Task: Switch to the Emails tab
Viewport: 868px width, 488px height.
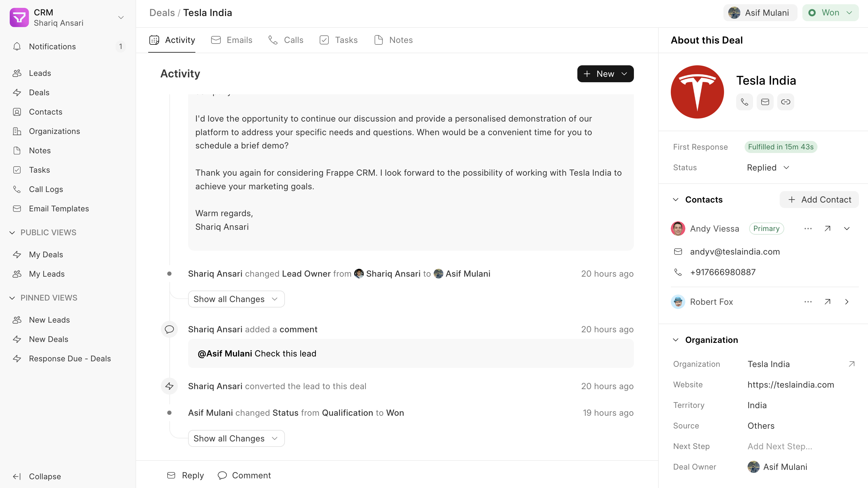Action: (x=232, y=40)
